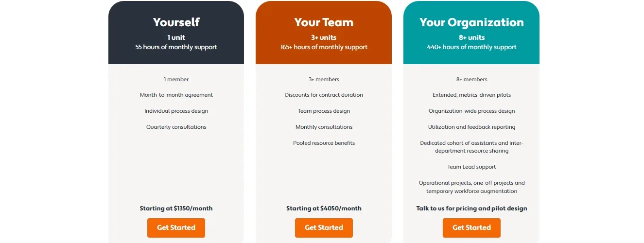
Task: Click Discounts for contract duration feature
Action: (324, 95)
